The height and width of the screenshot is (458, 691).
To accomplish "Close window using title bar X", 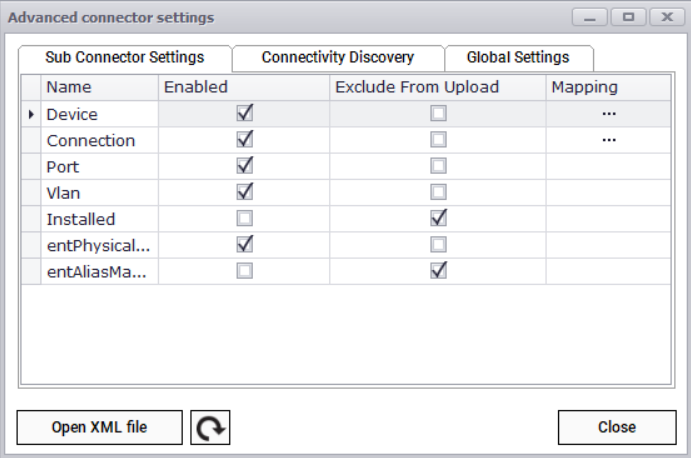I will (x=661, y=18).
